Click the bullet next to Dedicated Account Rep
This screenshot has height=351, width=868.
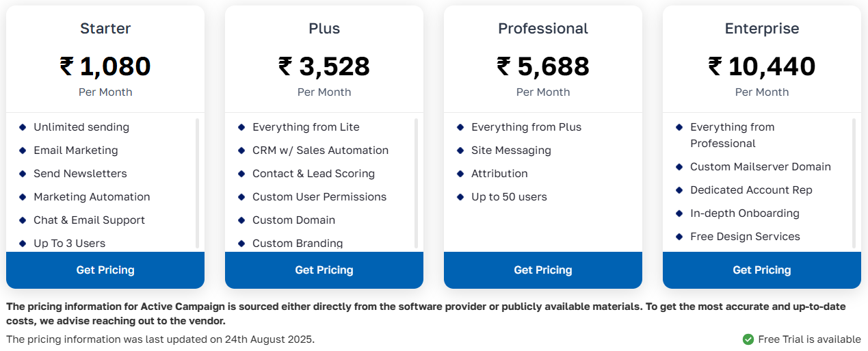pyautogui.click(x=679, y=190)
